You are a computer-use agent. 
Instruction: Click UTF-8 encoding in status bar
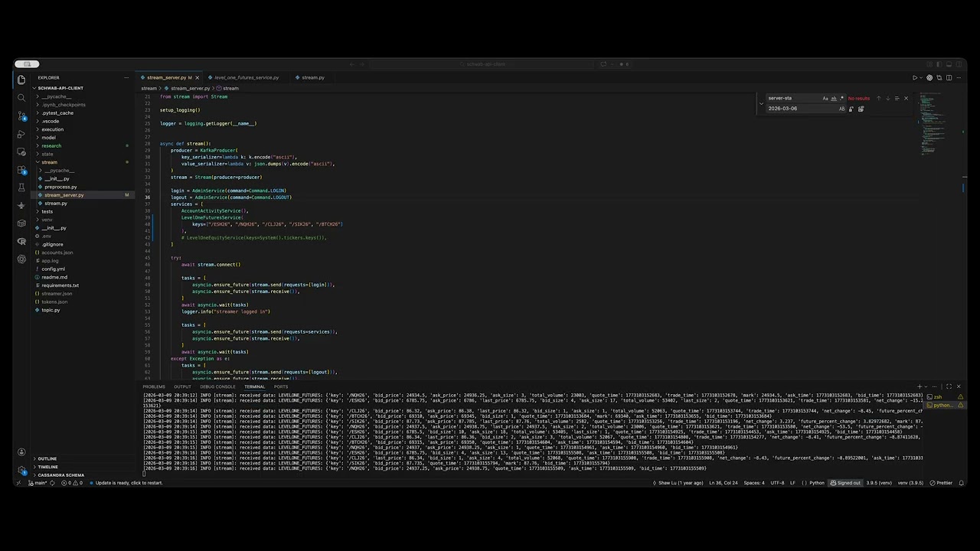[x=777, y=483]
